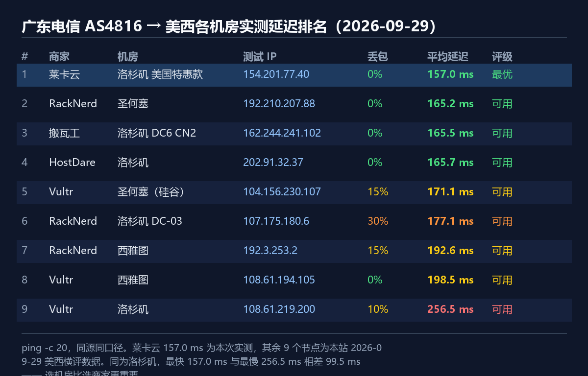Screen dimensions: 588x376
Task: Select the cell 洛杉矶 DC6 CN2
Action: click(156, 133)
